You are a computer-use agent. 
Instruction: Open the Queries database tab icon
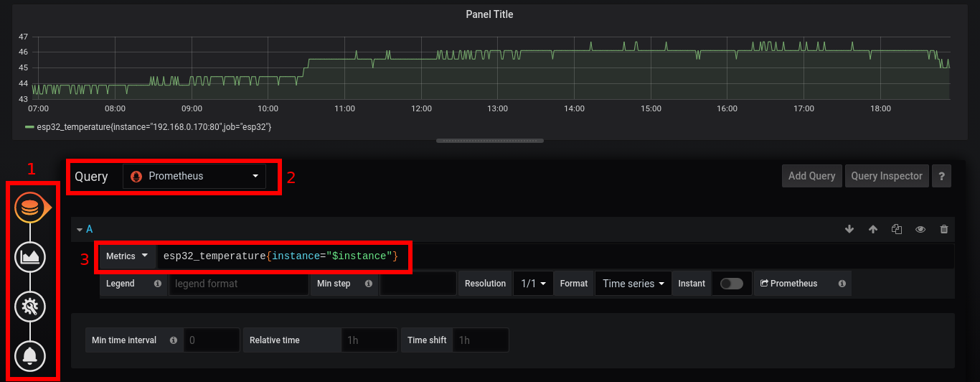tap(29, 208)
